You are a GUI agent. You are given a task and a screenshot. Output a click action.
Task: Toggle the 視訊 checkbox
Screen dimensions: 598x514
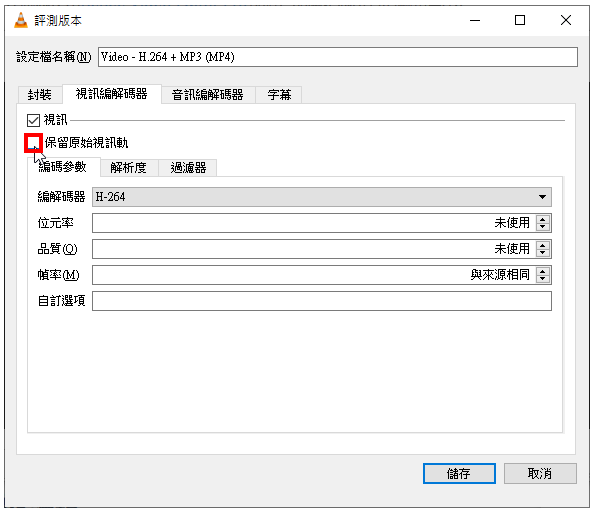tap(34, 120)
